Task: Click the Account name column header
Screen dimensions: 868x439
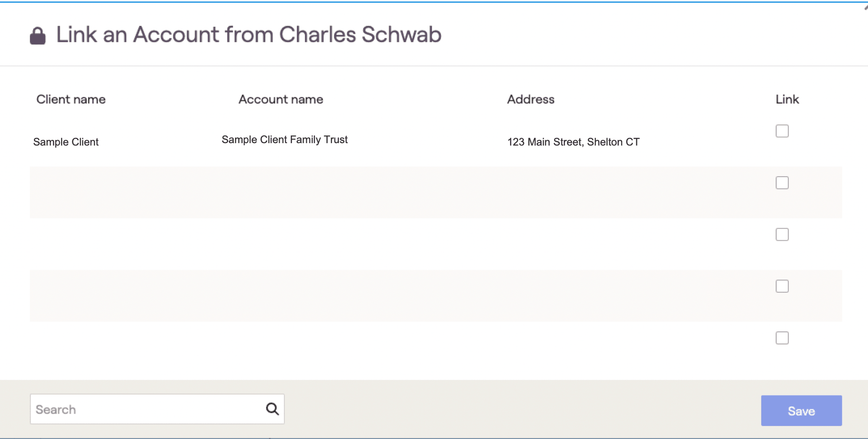Action: 281,99
